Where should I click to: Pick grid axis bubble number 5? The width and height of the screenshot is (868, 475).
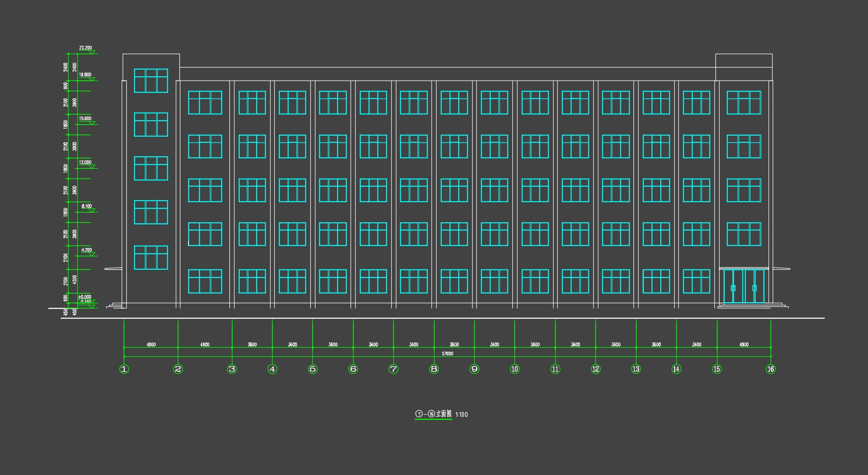point(313,369)
